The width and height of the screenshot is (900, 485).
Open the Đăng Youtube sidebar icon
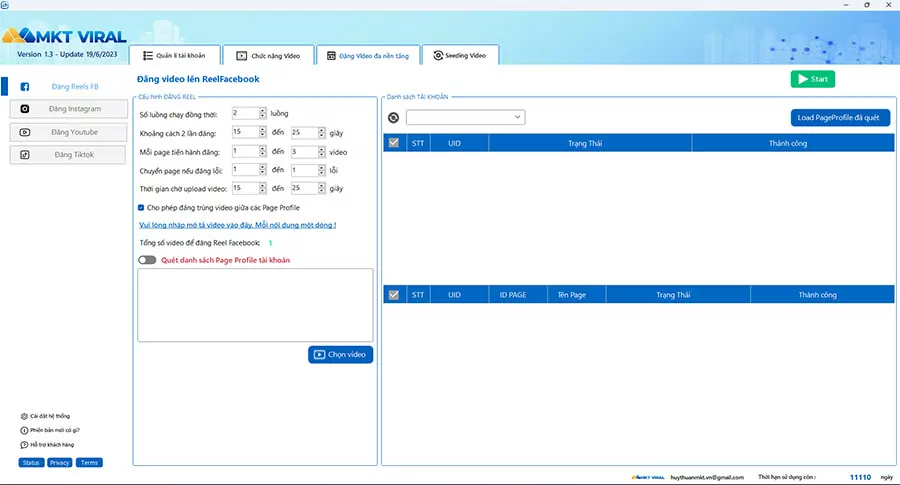pyautogui.click(x=25, y=132)
